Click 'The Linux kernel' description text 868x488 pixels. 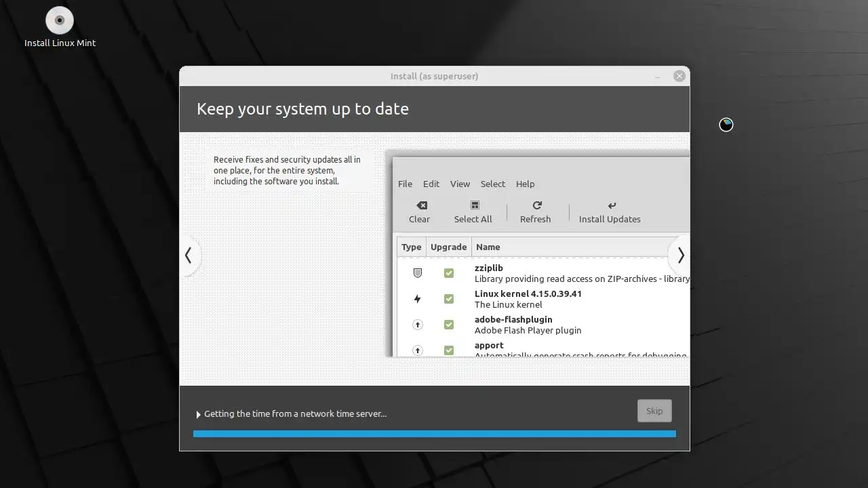pyautogui.click(x=509, y=304)
